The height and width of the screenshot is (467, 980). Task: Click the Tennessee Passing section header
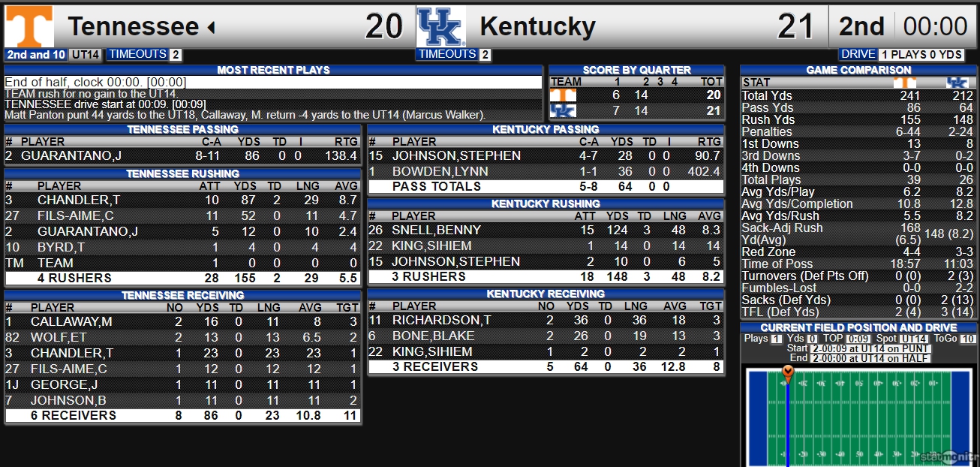pos(183,130)
